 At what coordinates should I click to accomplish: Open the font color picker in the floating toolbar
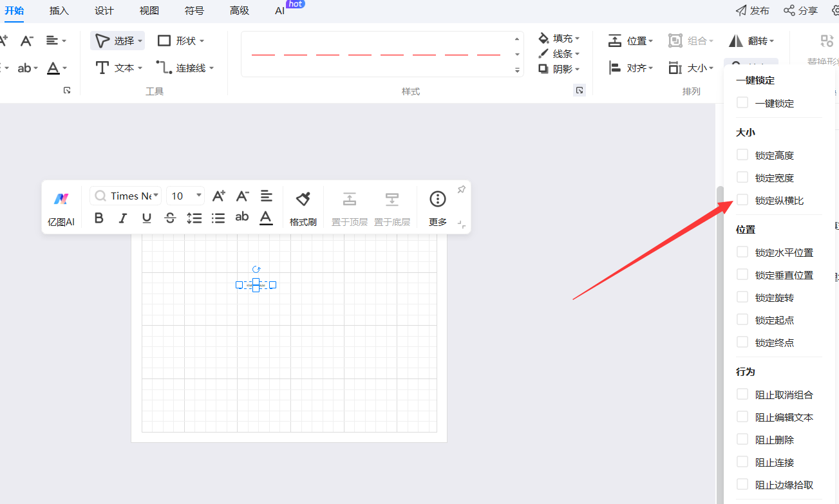[266, 218]
